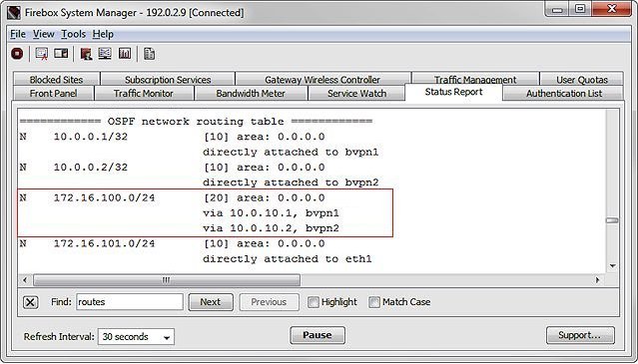The image size is (638, 364).
Task: Click the Next find button
Action: [x=211, y=302]
